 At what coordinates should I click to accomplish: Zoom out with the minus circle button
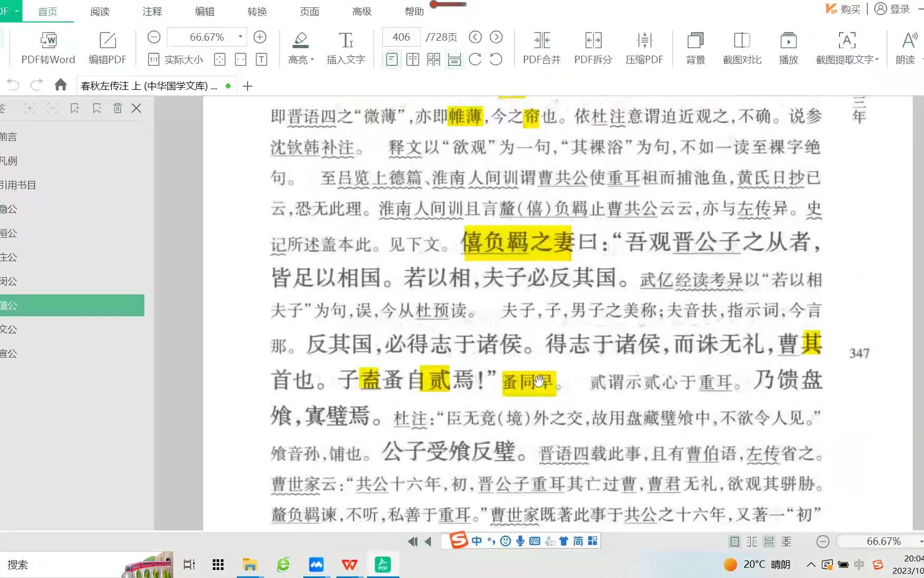coord(154,37)
